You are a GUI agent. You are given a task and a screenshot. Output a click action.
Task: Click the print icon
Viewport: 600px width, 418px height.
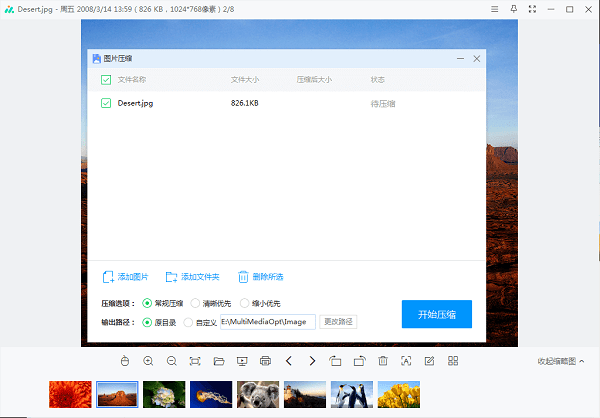pyautogui.click(x=265, y=360)
